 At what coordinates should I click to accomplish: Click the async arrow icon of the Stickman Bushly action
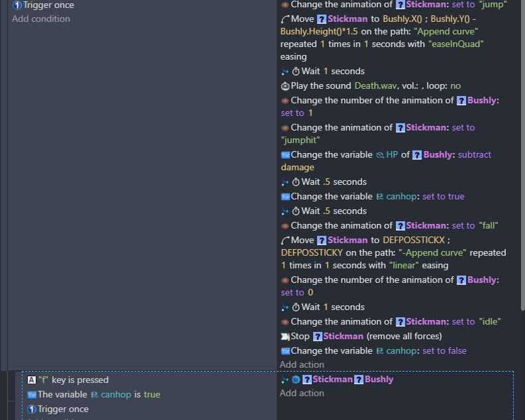(285, 380)
